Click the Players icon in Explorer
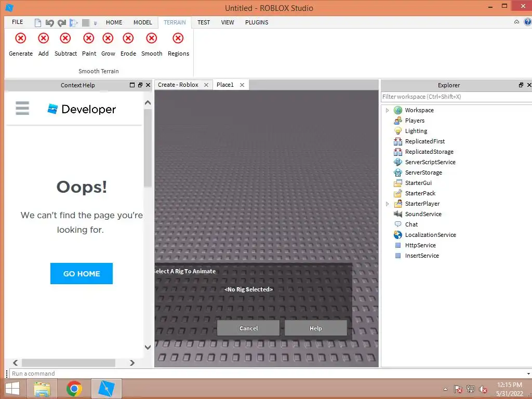Viewport: 532px width, 399px height. 398,121
